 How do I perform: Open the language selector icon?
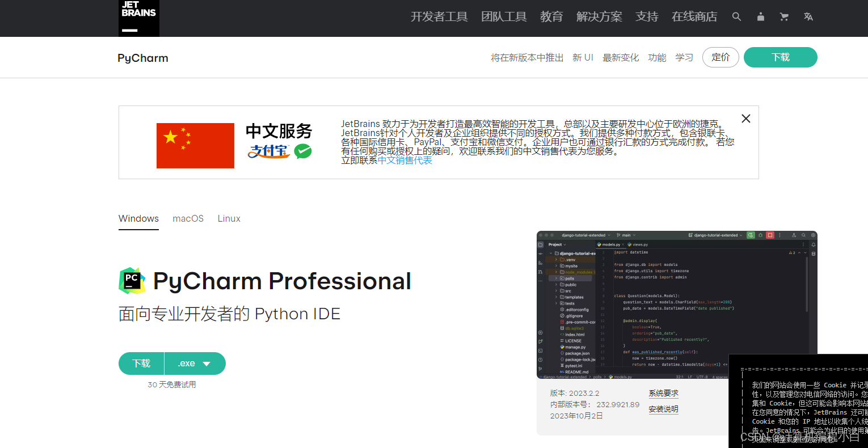pyautogui.click(x=808, y=17)
